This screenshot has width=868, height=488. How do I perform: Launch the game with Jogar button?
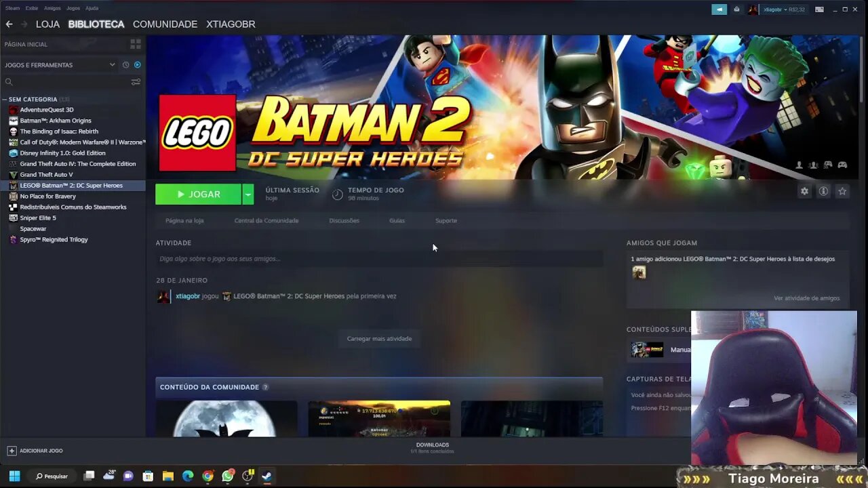tap(198, 195)
